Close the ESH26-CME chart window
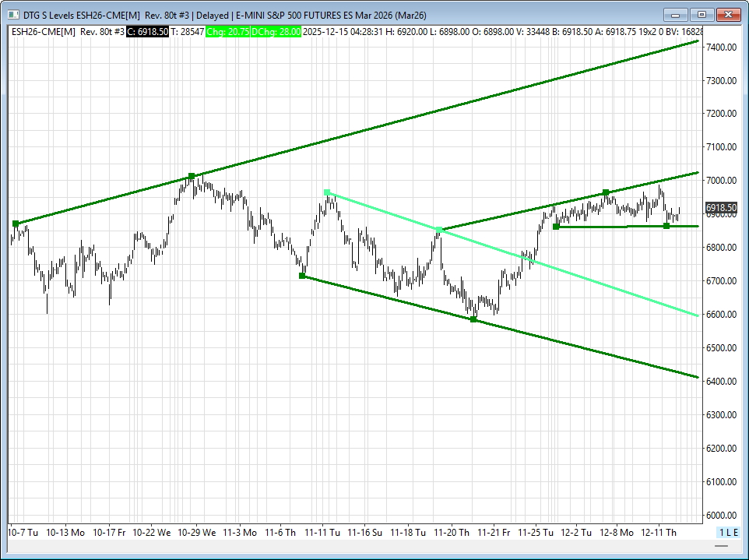The width and height of the screenshot is (749, 560). point(729,14)
